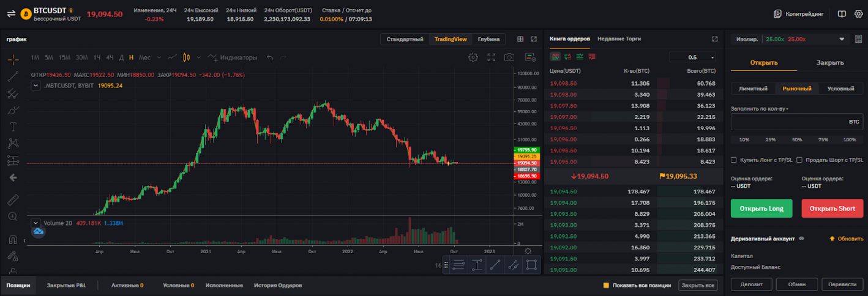Viewport: 868px width, 296px height.
Task: Toggle magnet mode for drawings
Action: [13, 239]
